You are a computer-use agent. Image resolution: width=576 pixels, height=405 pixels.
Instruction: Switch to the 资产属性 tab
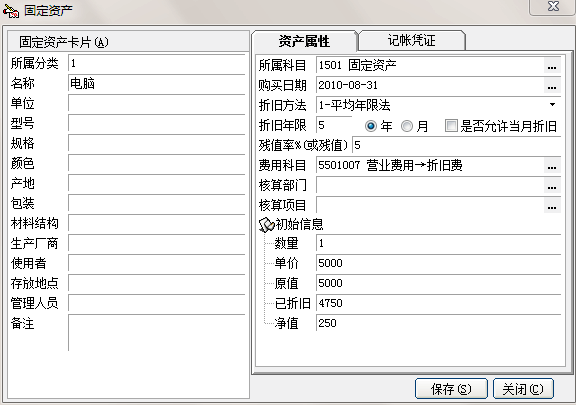point(304,41)
